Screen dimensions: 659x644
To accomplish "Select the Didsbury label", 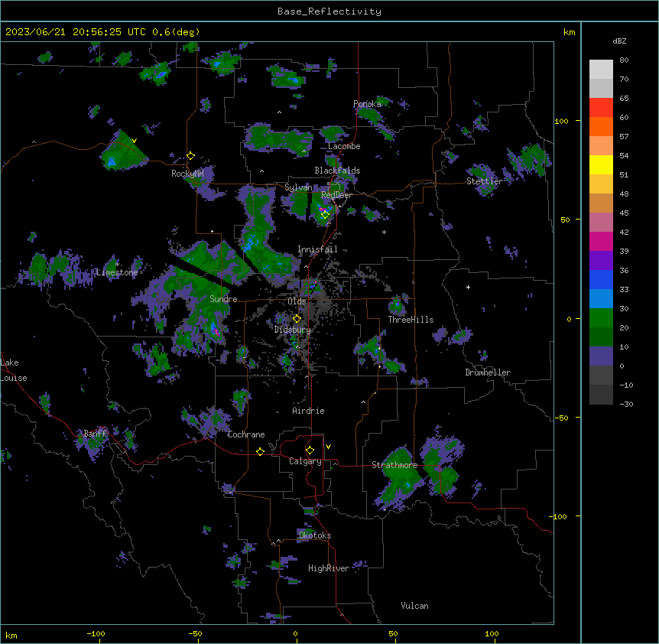I will pyautogui.click(x=293, y=330).
